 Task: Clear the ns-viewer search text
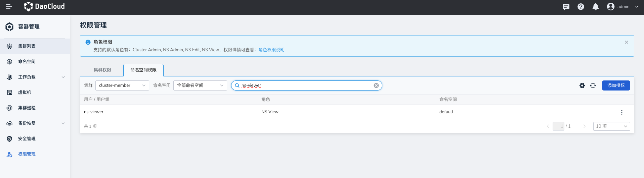tap(376, 85)
